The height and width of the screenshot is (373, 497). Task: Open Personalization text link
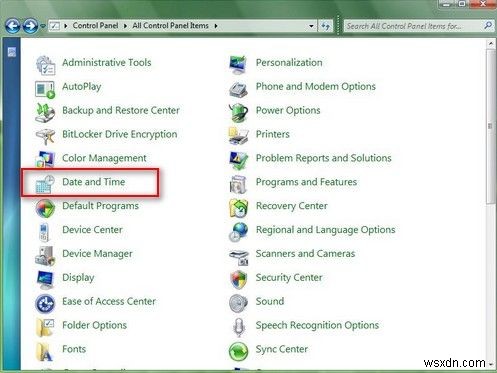(289, 63)
